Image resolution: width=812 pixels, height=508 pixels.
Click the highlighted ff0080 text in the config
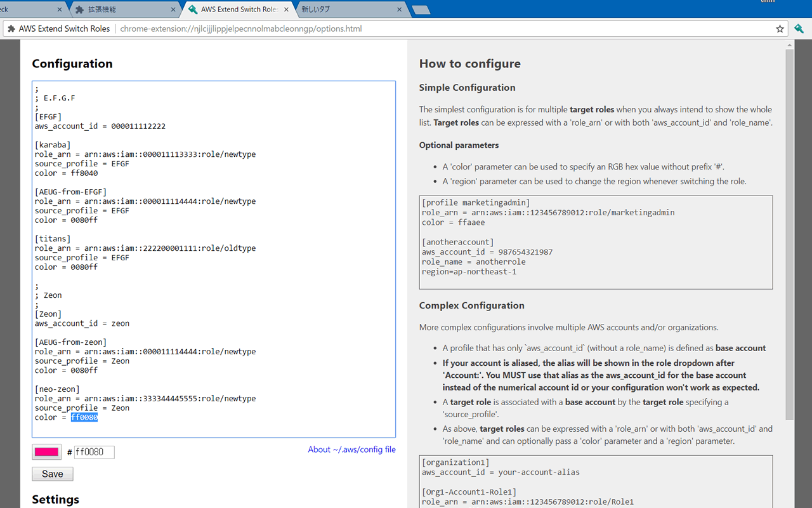tap(84, 417)
